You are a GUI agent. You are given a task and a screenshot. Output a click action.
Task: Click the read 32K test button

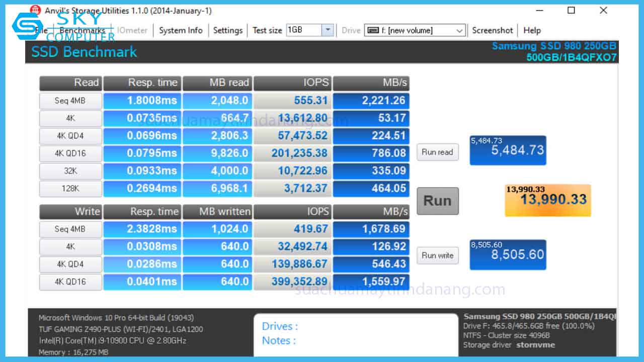pos(70,171)
